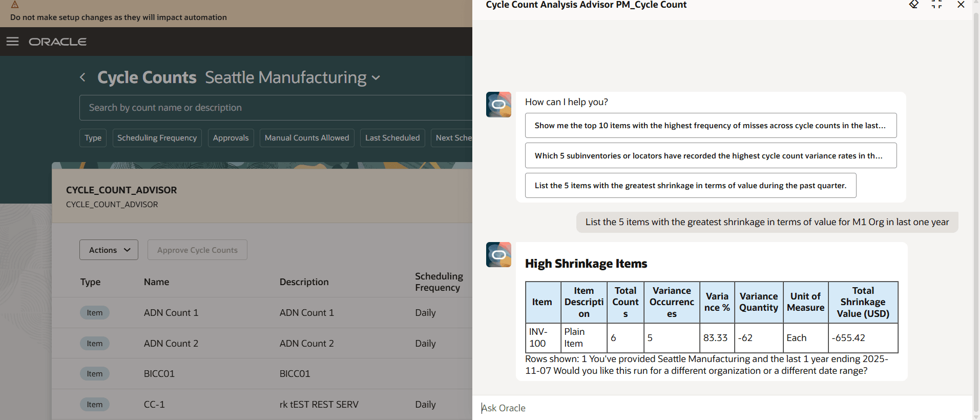Click the Item badge in the ADN Count 2 row
Screen dimensions: 980x420
tap(94, 344)
